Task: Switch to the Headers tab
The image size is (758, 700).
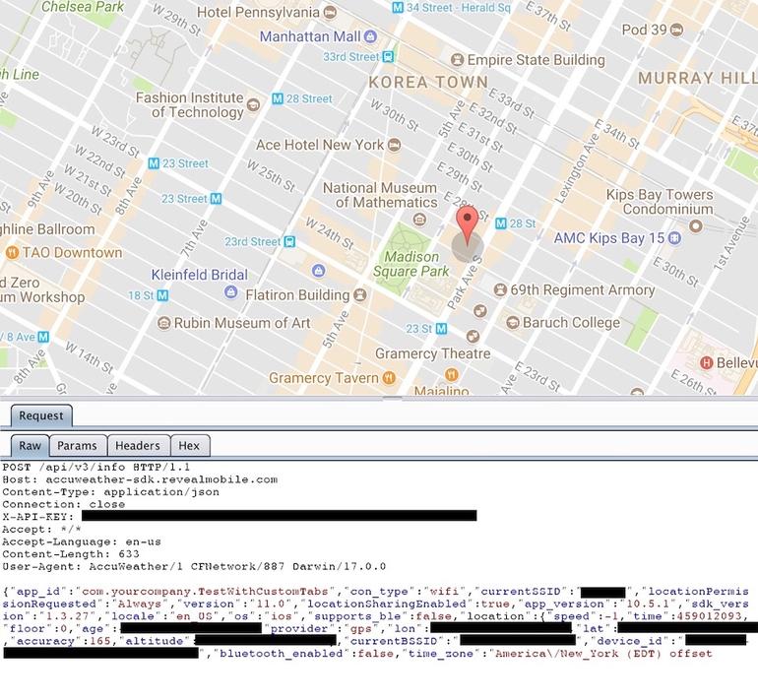Action: [138, 446]
